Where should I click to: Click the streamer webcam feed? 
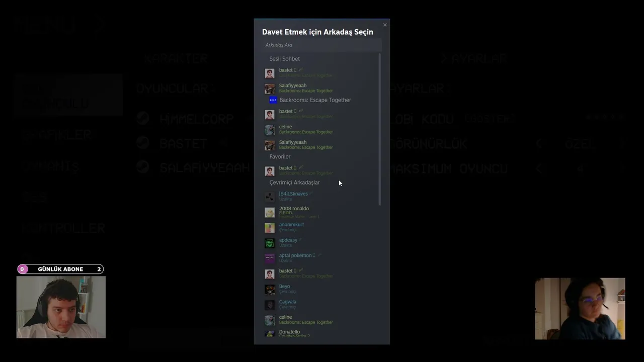[x=61, y=307]
